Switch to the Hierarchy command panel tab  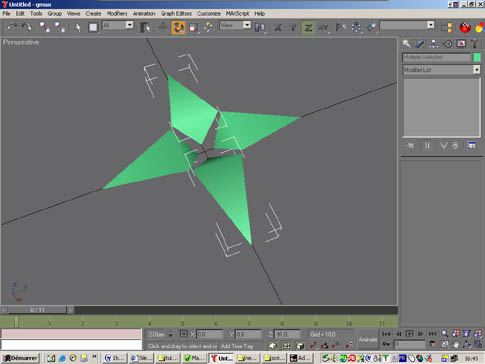coord(433,44)
